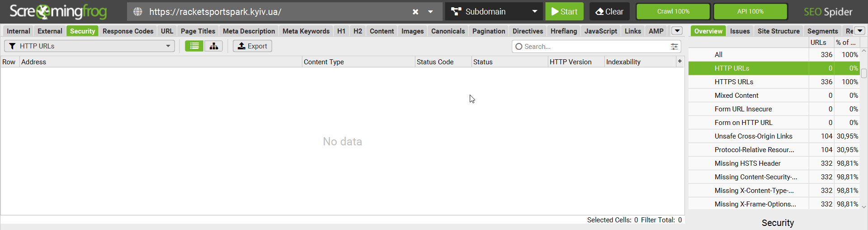Sort by Content Type column header
868x230 pixels.
359,62
